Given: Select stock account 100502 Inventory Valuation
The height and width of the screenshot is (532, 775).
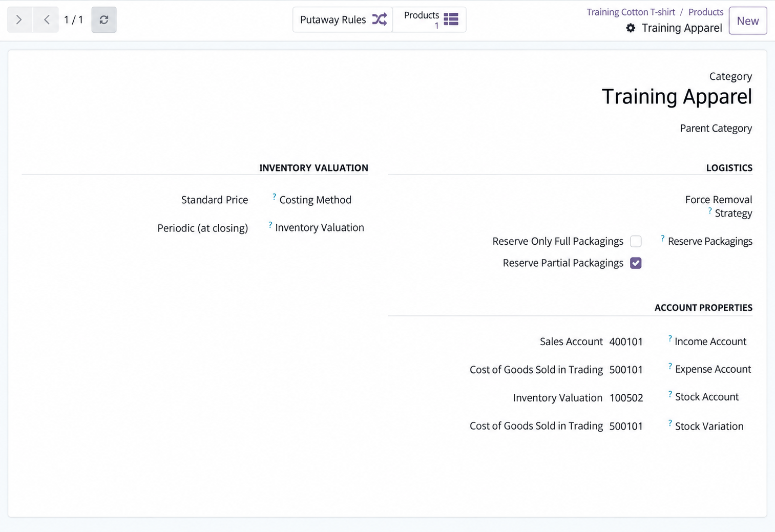Looking at the screenshot, I should [578, 398].
